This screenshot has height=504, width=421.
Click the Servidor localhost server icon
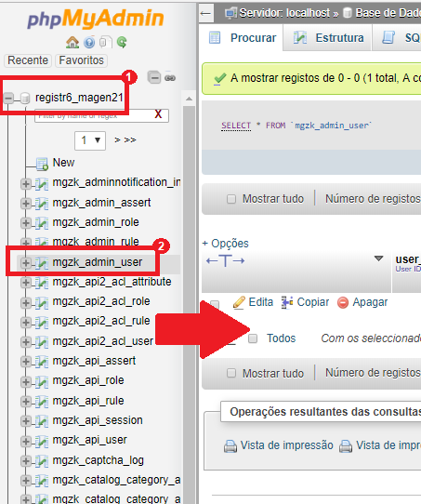pyautogui.click(x=230, y=13)
